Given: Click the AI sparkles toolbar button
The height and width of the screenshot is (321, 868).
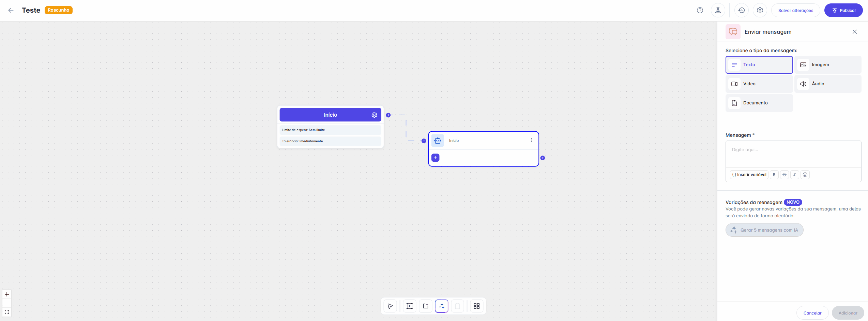Looking at the screenshot, I should point(442,306).
